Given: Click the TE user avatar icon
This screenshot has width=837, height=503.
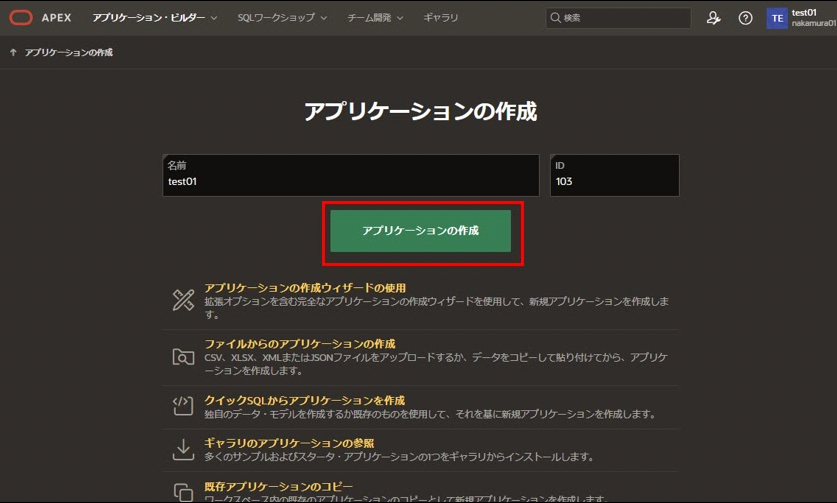Looking at the screenshot, I should pyautogui.click(x=777, y=18).
